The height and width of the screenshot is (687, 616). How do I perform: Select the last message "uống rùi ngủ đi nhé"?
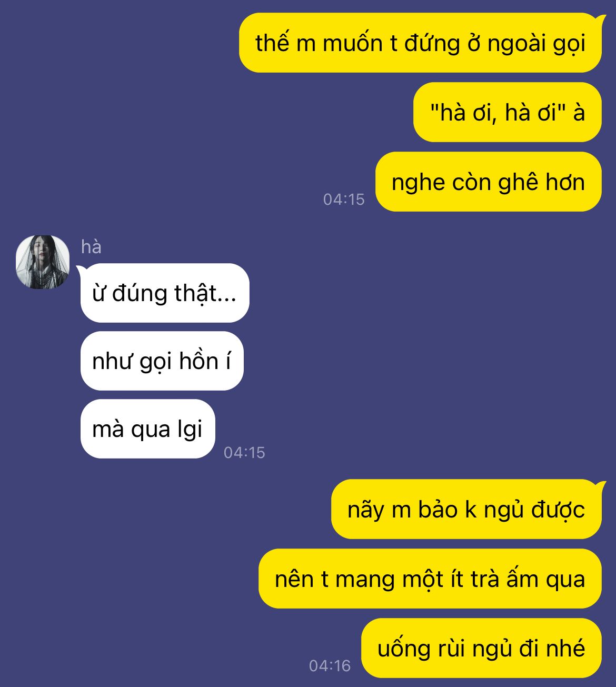482,648
